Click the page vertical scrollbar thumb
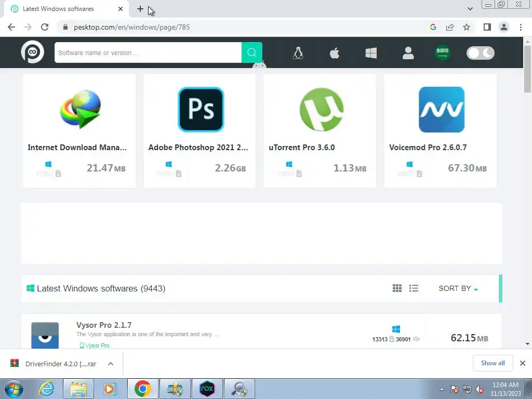 [527, 69]
